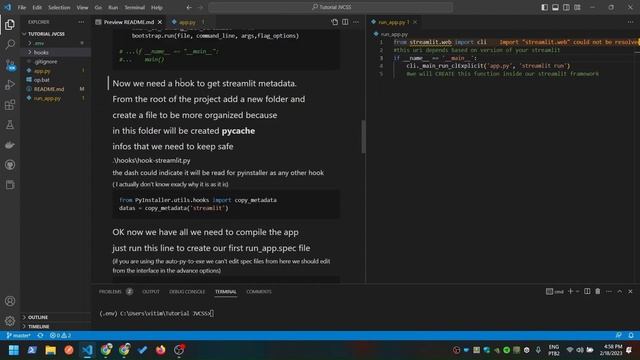Viewport: 640px width, 360px height.
Task: Open Source Control view in activity bar
Action: tap(10, 64)
